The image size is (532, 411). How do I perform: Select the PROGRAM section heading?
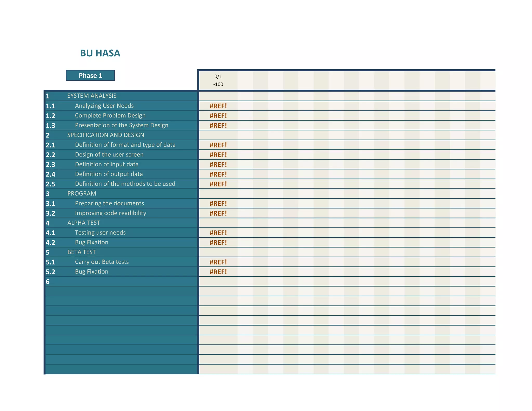pos(82,194)
